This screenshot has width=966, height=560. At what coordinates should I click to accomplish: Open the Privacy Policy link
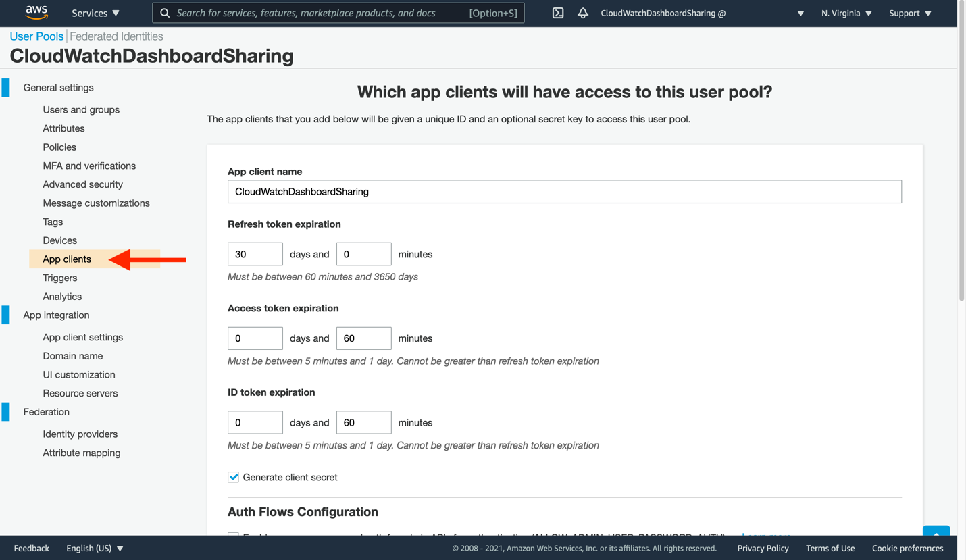763,548
